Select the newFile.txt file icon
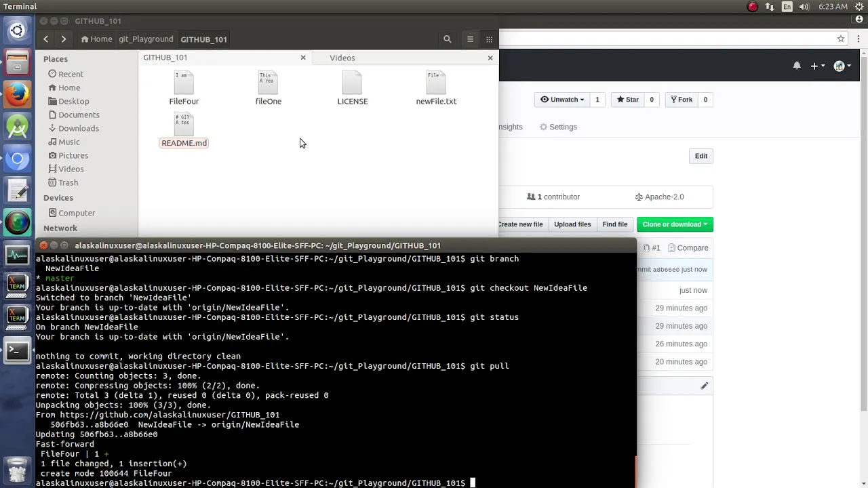 point(436,88)
